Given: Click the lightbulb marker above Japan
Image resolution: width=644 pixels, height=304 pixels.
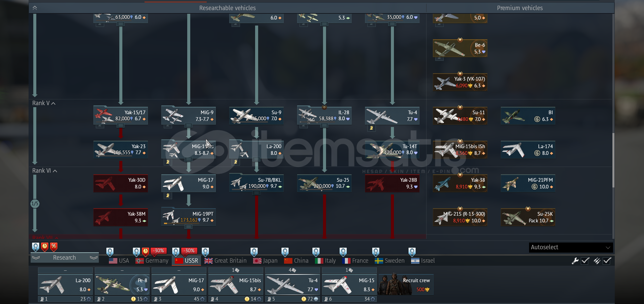Looking at the screenshot, I should pyautogui.click(x=254, y=252).
